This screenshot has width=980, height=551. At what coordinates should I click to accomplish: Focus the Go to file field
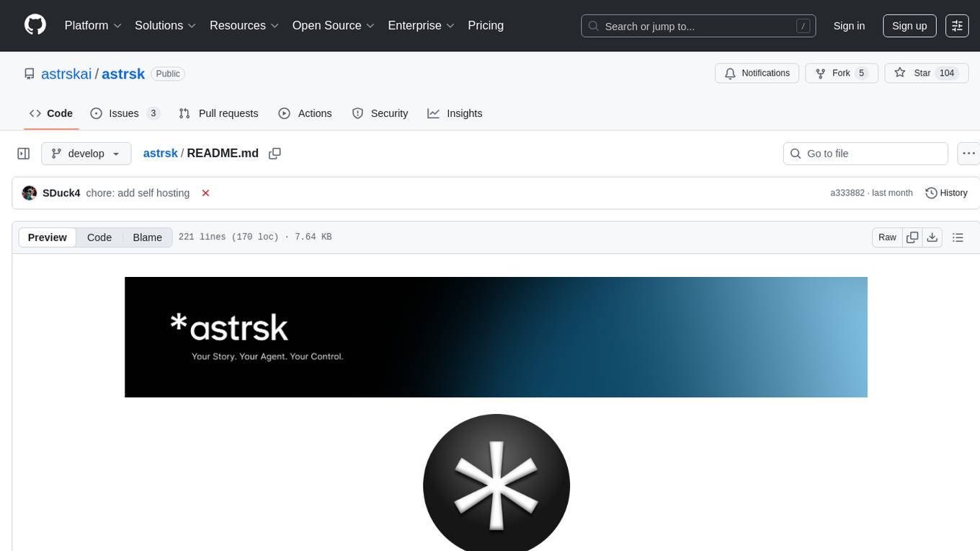(865, 154)
